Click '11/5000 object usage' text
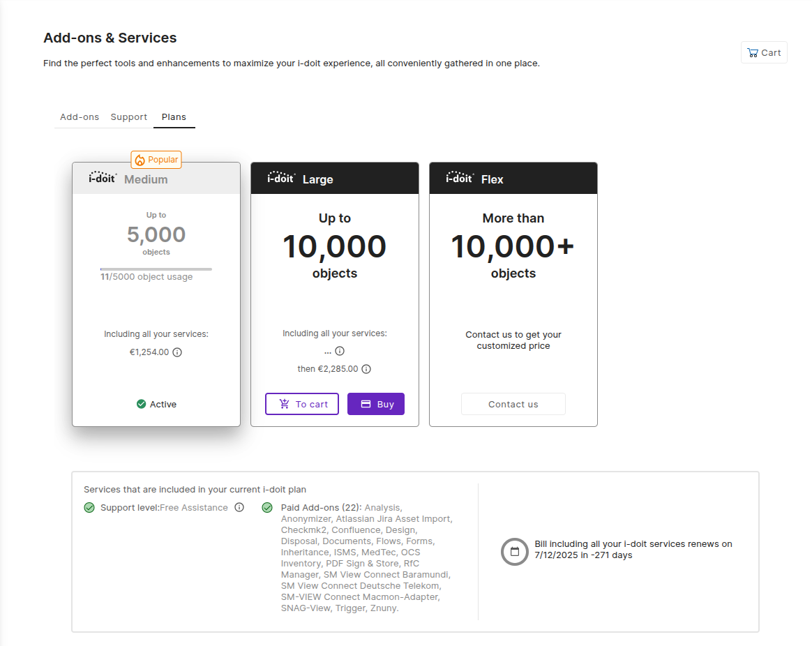Image resolution: width=812 pixels, height=646 pixels. tap(146, 277)
